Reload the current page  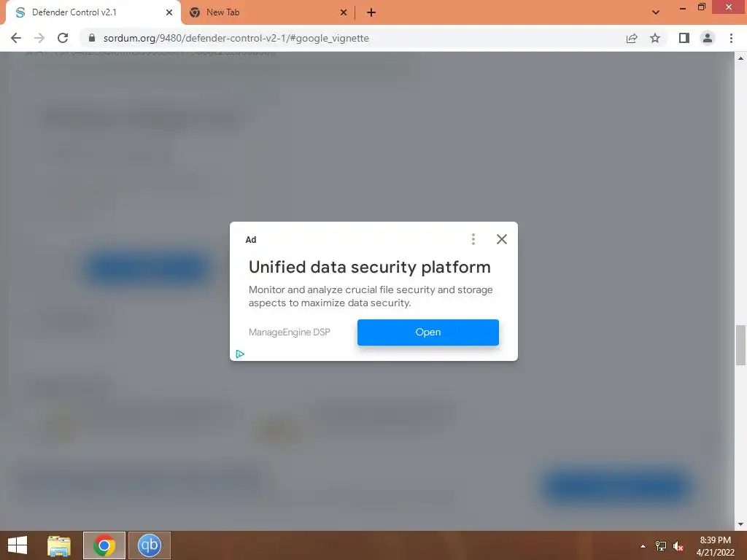[x=63, y=38]
